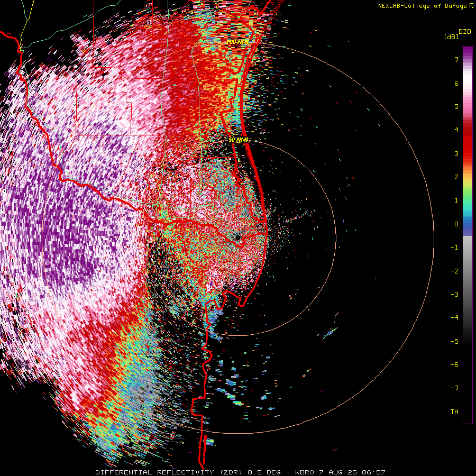Click the 0.5 DEG elevation text
Viewport: 476px width, 476px height.
[x=264, y=472]
